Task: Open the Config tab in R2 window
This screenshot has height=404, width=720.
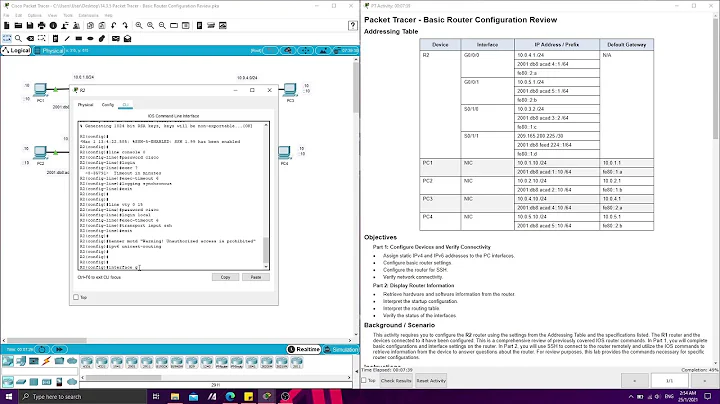Action: click(108, 105)
